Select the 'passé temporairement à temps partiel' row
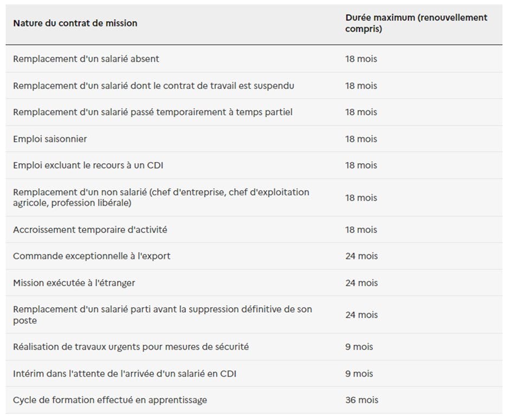The height and width of the screenshot is (420, 510). click(254, 112)
